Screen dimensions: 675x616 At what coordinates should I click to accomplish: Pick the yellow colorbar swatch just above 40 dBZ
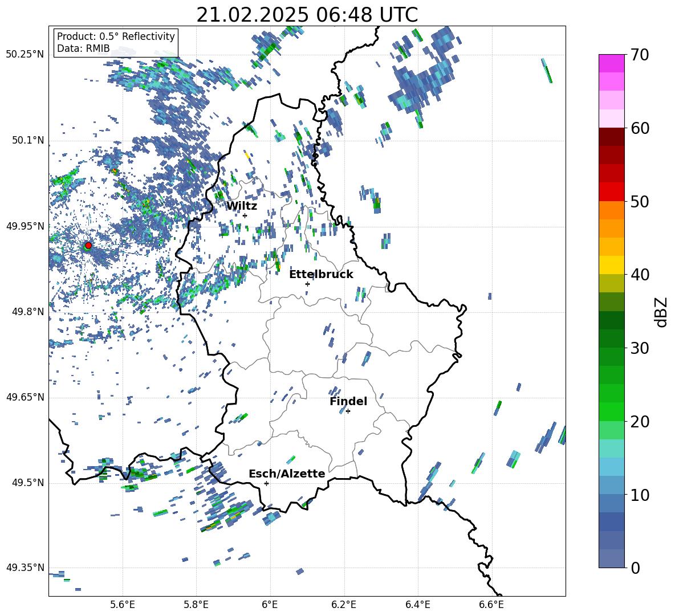(x=611, y=265)
